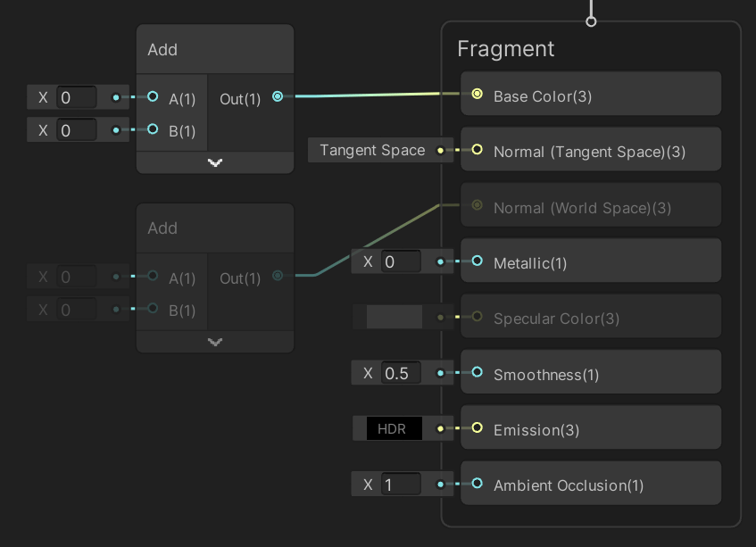Click the Ambient Occlusion input port

(x=476, y=483)
